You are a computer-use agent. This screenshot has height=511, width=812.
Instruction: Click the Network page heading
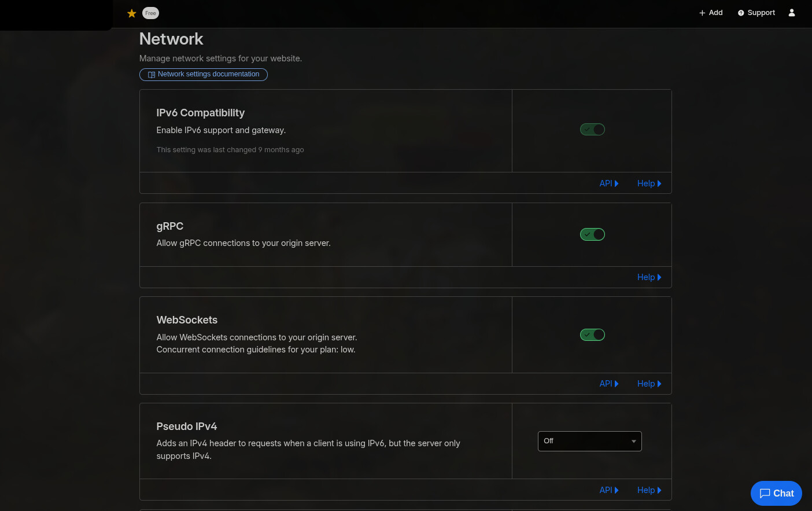(171, 39)
